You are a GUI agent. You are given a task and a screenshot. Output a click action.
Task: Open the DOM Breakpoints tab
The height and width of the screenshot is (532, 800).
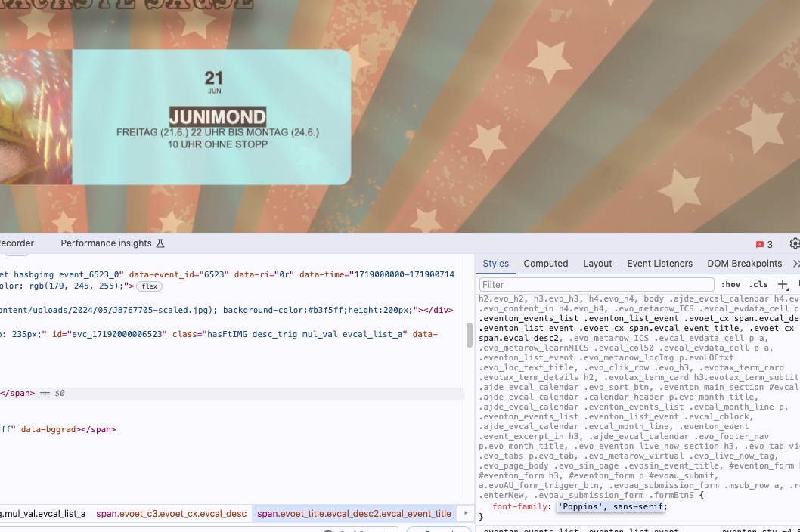[744, 264]
